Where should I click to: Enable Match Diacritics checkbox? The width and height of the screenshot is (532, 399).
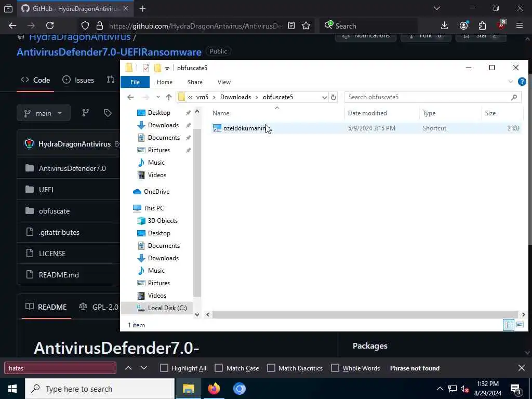click(271, 368)
